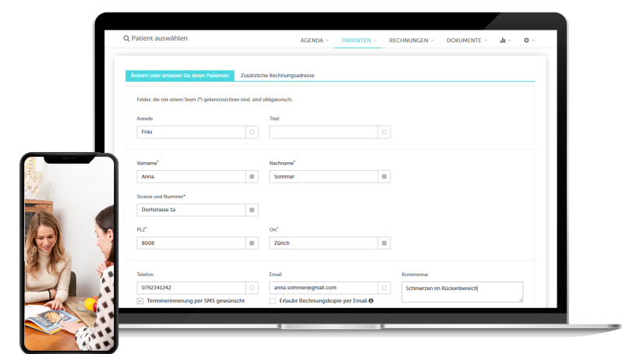Image resolution: width=644 pixels, height=354 pixels.
Task: Click the icon beside Strasse und Nummer field
Action: click(252, 210)
